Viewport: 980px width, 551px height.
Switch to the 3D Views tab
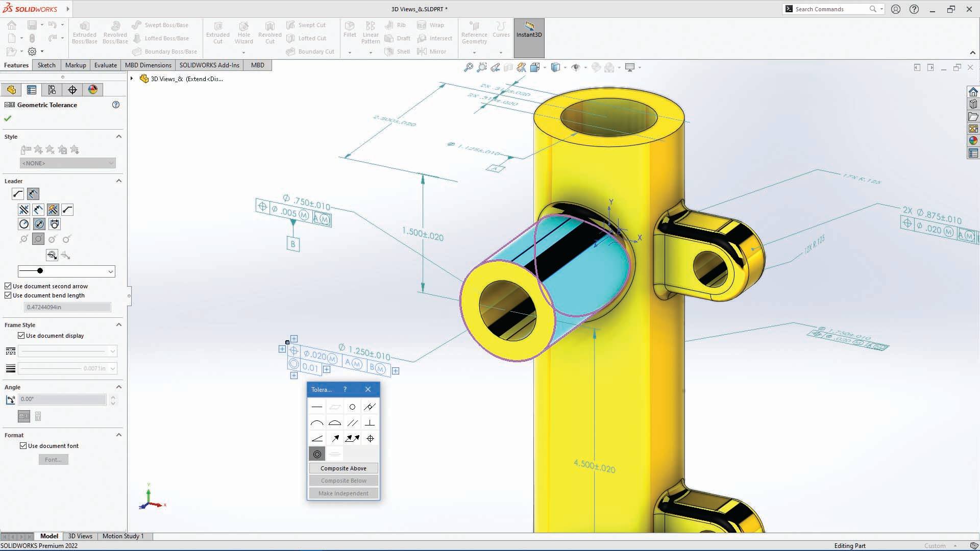80,536
